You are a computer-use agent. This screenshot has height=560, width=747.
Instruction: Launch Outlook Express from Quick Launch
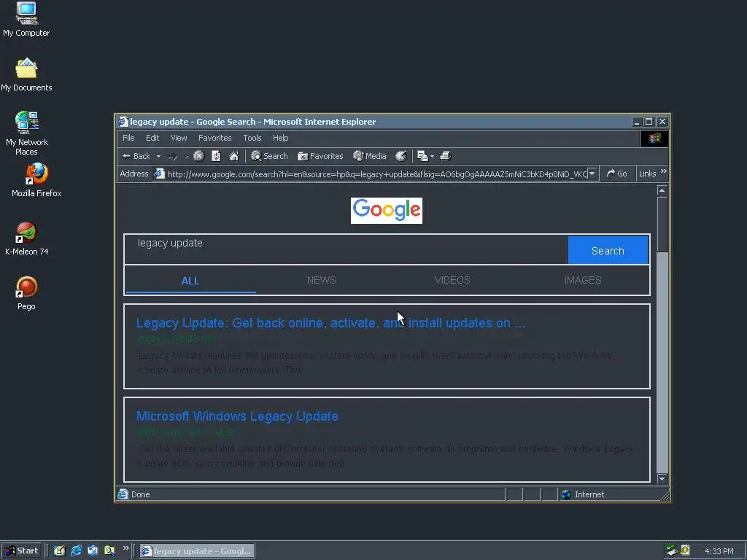[x=93, y=551]
